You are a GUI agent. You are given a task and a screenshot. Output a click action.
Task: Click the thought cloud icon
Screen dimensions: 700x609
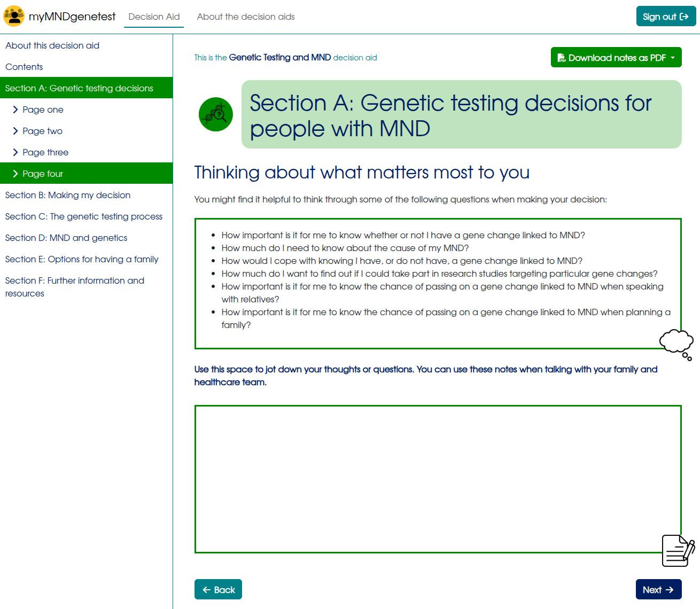coord(676,343)
